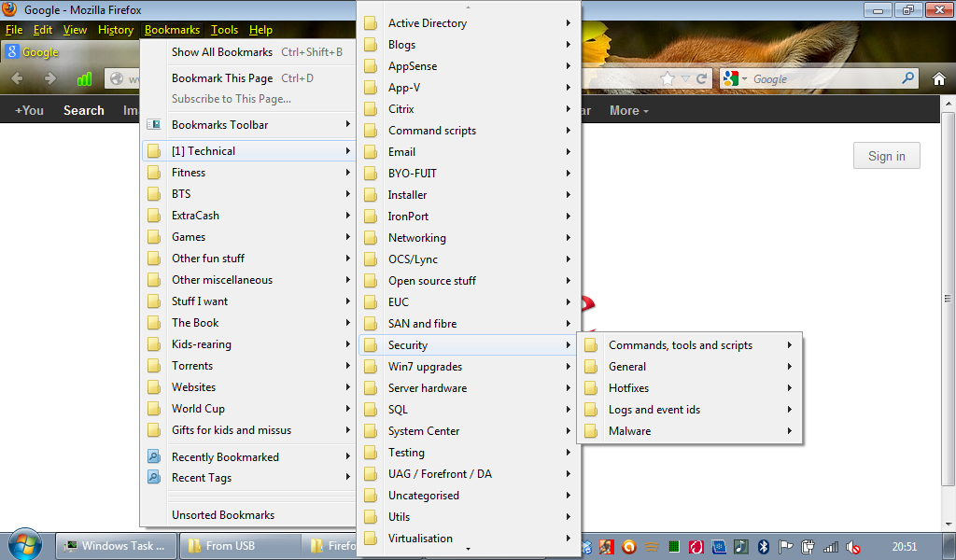Switch to the Windows Task Manager taskbar button
The width and height of the screenshot is (956, 560).
pos(116,546)
